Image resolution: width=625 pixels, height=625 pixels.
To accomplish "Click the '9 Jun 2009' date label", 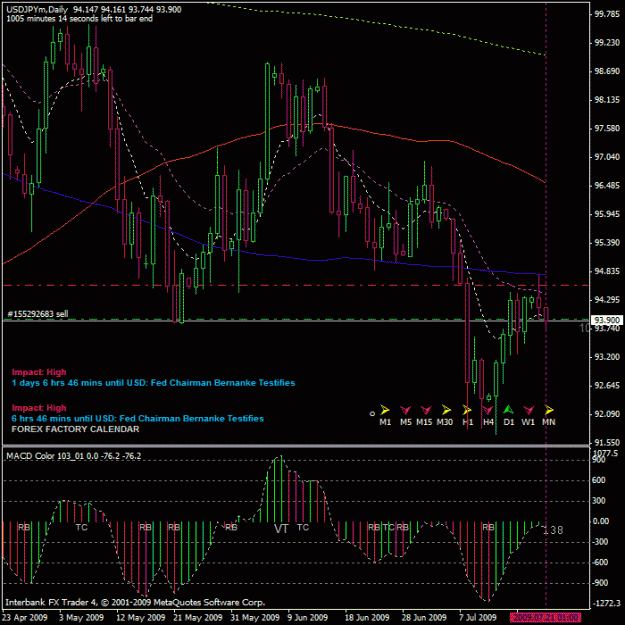I will pyautogui.click(x=308, y=618).
